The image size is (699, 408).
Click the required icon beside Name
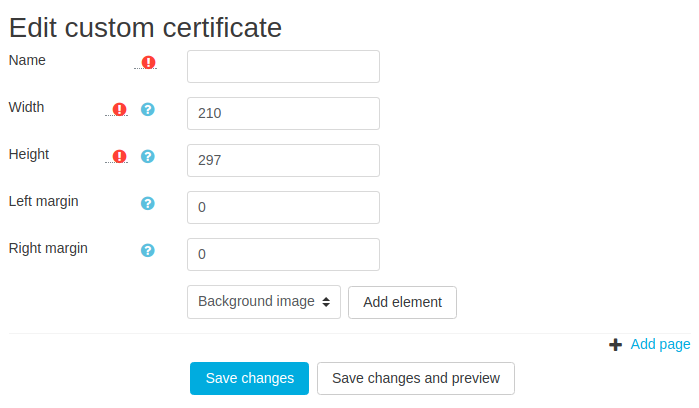tap(148, 62)
